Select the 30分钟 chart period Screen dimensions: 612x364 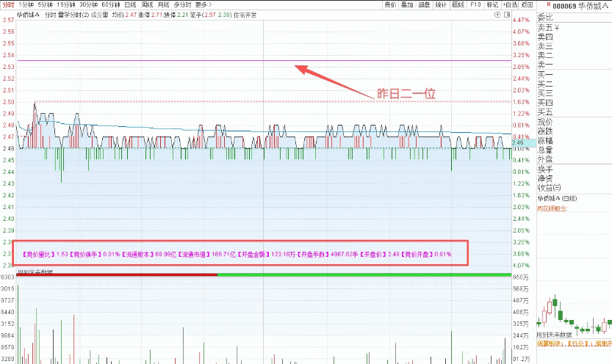[x=89, y=4]
